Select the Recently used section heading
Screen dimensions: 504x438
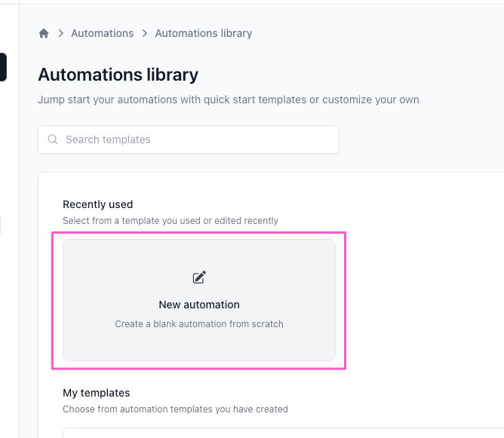97,204
